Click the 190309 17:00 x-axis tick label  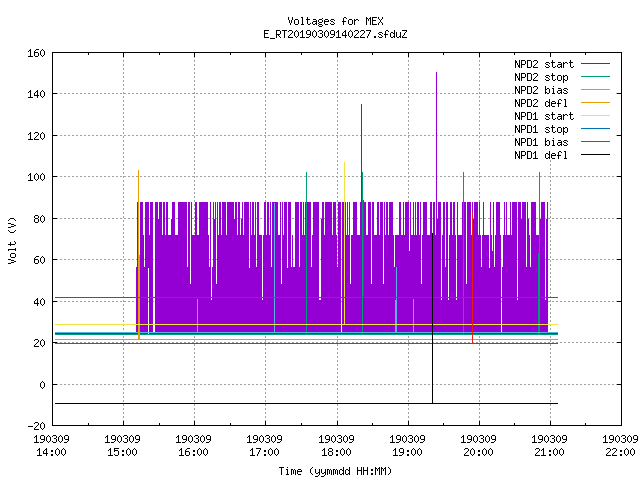point(264,446)
